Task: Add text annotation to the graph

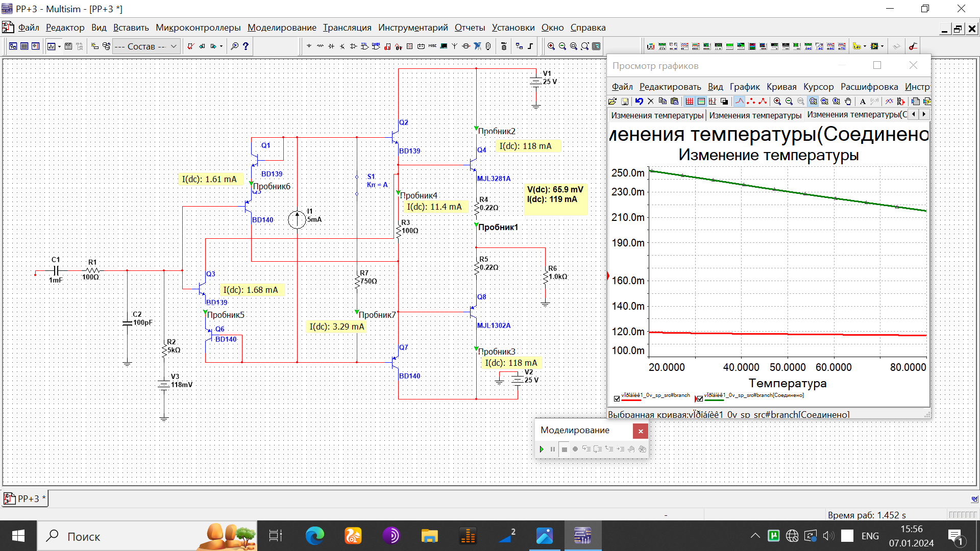Action: (x=863, y=101)
